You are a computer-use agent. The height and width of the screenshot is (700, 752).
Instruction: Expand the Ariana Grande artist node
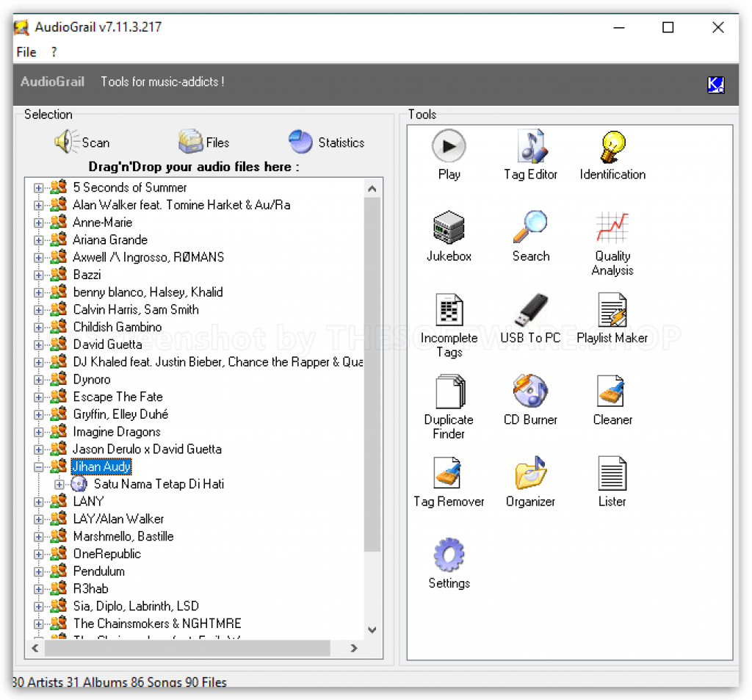click(x=38, y=240)
